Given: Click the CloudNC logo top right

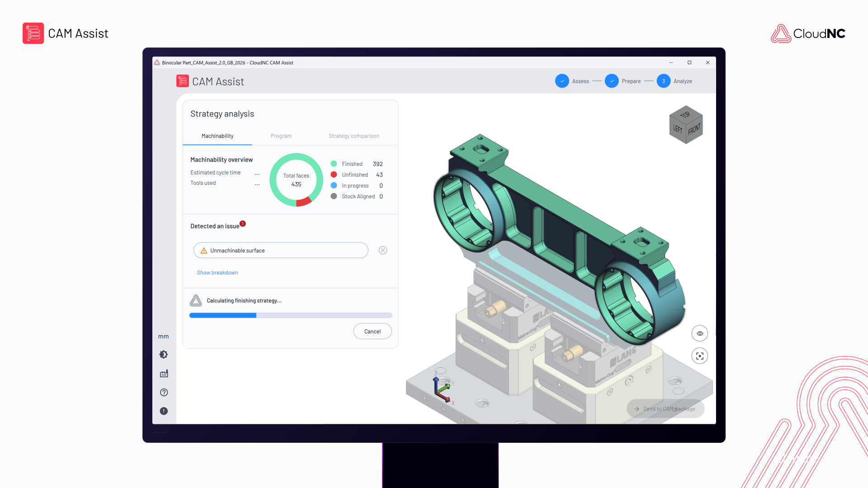Looking at the screenshot, I should click(x=808, y=33).
